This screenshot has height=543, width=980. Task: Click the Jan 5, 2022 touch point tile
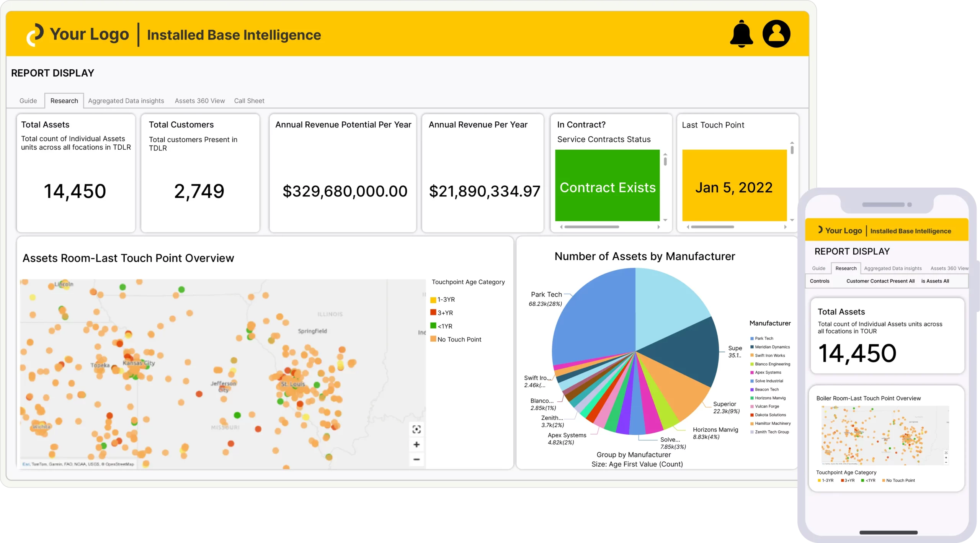click(x=734, y=185)
